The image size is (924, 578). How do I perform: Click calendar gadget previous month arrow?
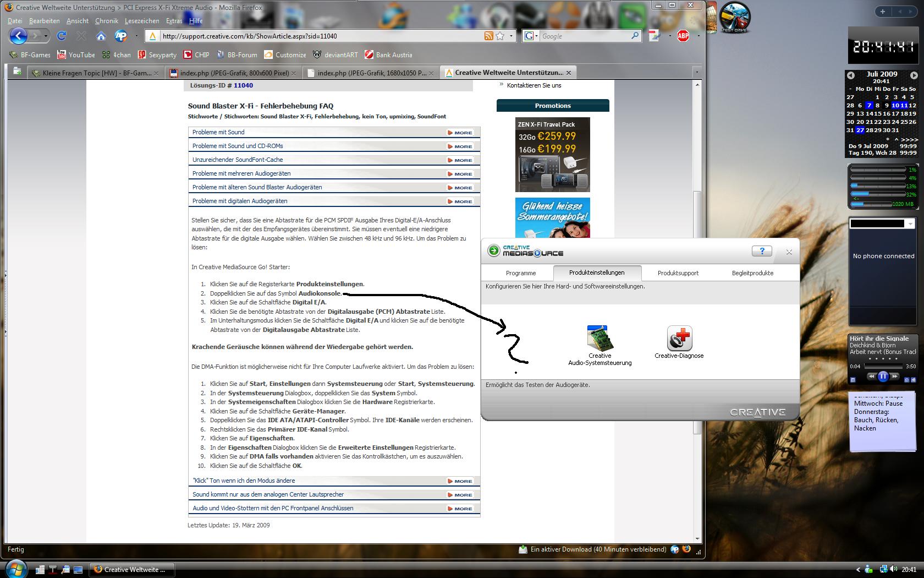851,75
